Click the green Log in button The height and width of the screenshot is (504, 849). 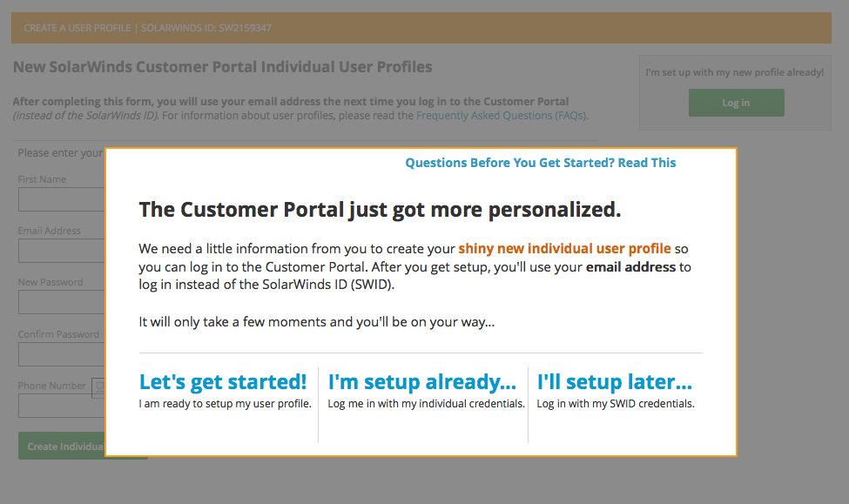(737, 103)
